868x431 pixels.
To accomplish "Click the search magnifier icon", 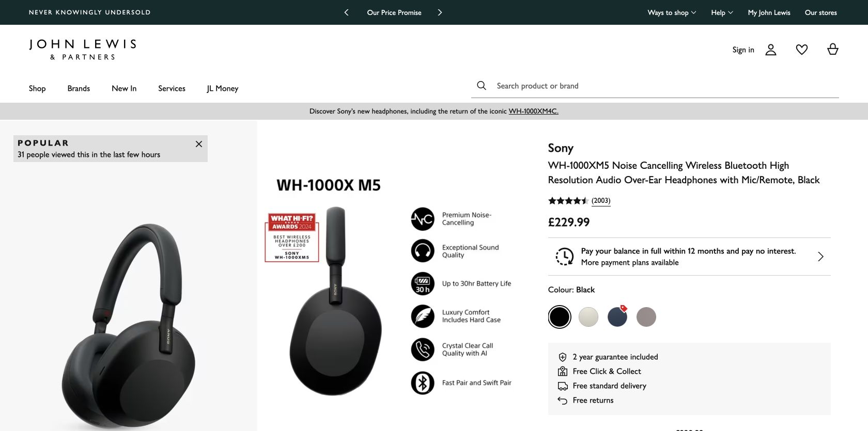I will (x=482, y=86).
